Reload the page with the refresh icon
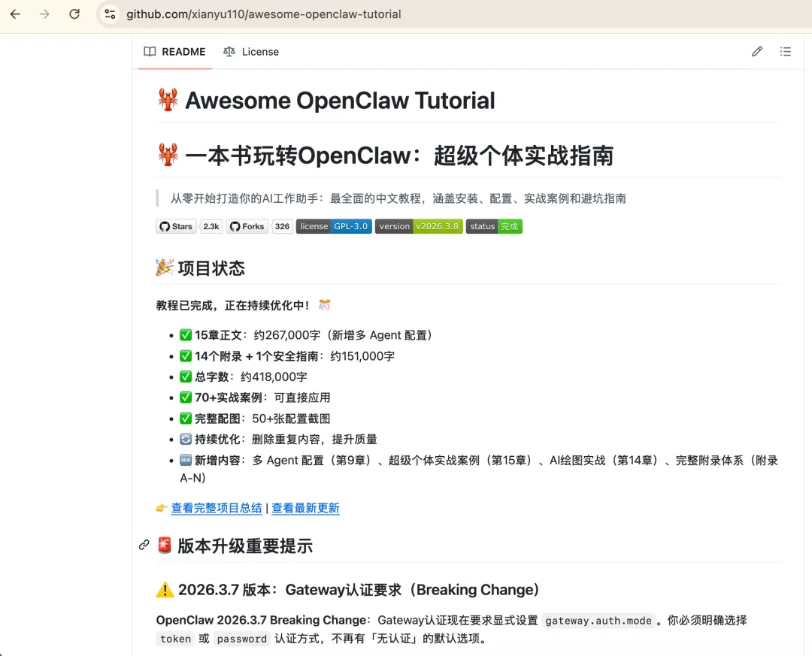Screen dimensions: 812x656 pos(74,14)
